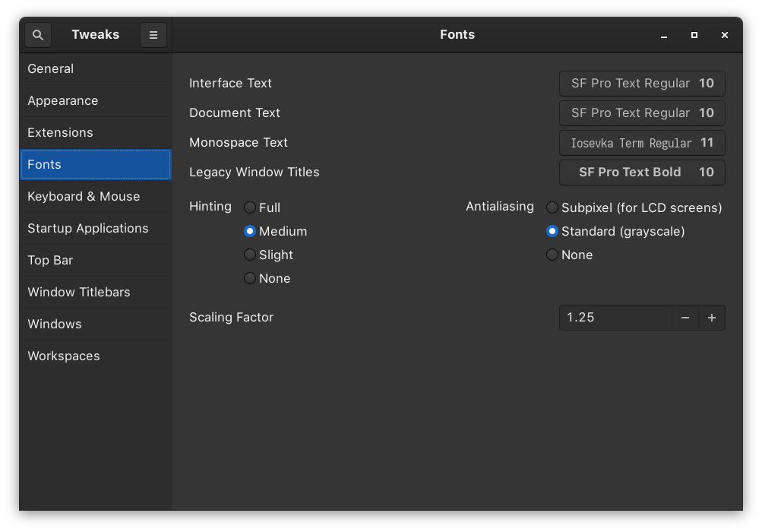Screen dimensions: 762x532
Task: Set hinting to None
Action: [x=267, y=279]
